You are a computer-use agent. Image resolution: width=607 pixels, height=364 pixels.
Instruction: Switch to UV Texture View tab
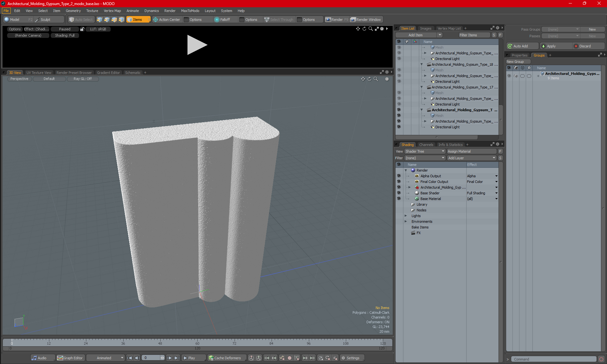39,73
